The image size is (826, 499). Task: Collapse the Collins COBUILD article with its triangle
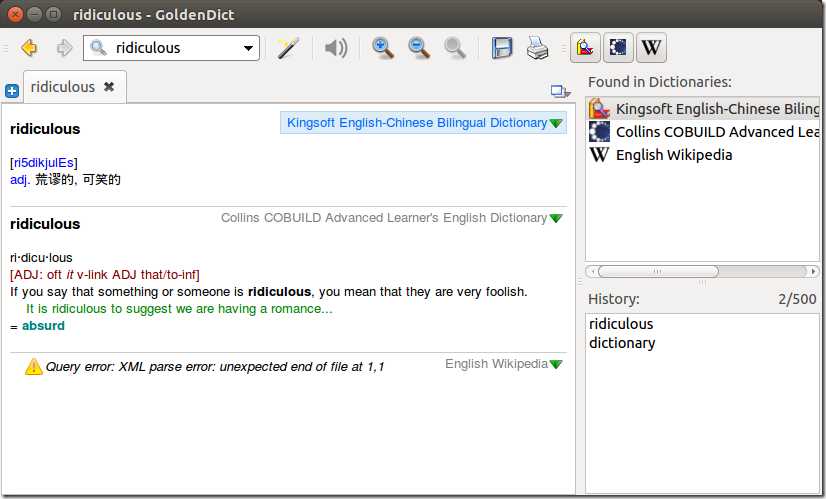(x=556, y=218)
